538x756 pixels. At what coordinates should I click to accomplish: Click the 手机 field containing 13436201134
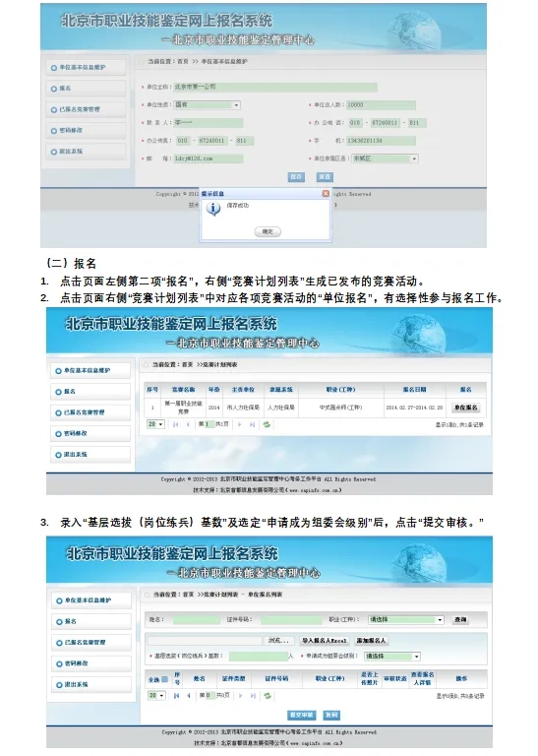click(x=381, y=141)
